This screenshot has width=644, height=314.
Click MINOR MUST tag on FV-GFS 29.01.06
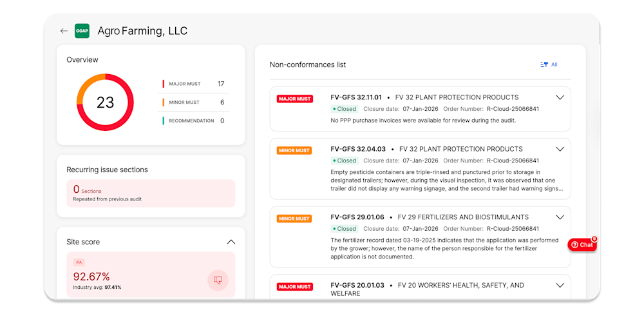294,219
